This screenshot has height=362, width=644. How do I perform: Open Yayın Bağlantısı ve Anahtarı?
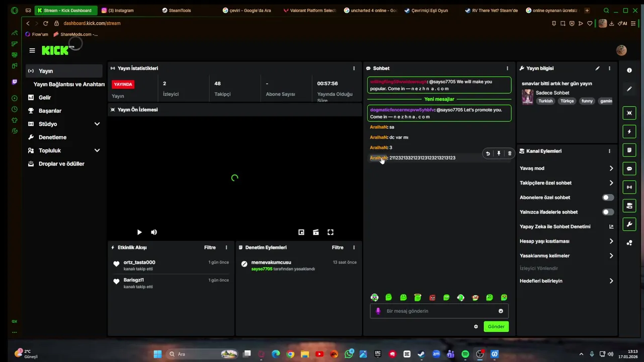coord(69,84)
